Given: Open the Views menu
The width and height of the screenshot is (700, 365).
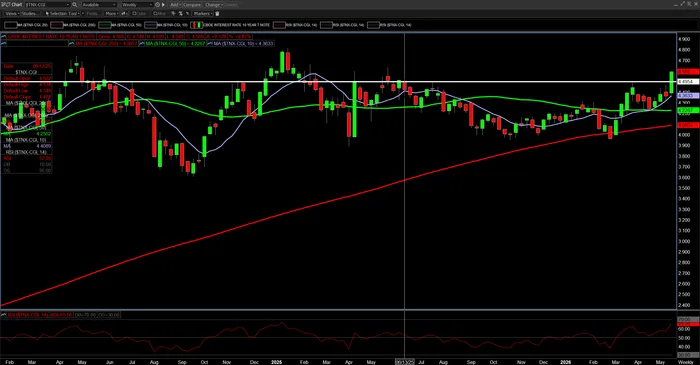Looking at the screenshot, I should [12, 14].
